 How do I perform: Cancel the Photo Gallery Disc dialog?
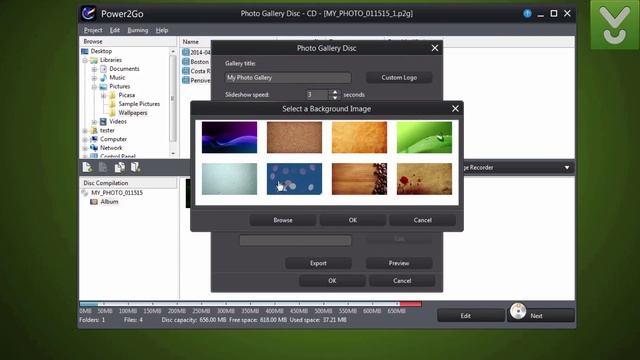click(402, 281)
